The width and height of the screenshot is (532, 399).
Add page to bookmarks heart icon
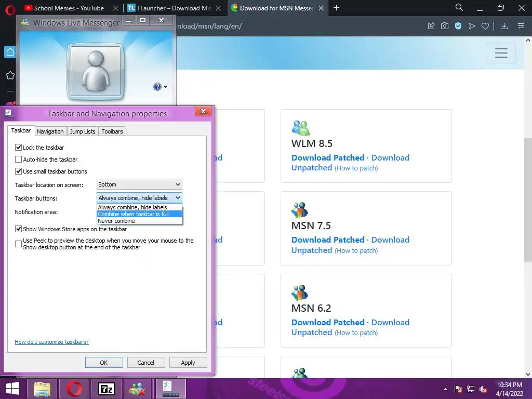pyautogui.click(x=485, y=26)
